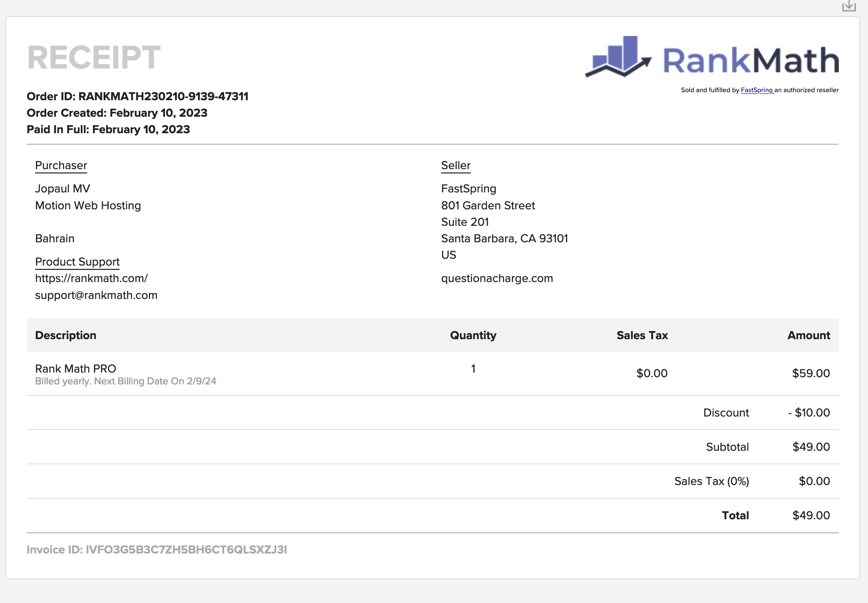Click the Purchaser heading
Image resolution: width=868 pixels, height=603 pixels.
(x=61, y=165)
